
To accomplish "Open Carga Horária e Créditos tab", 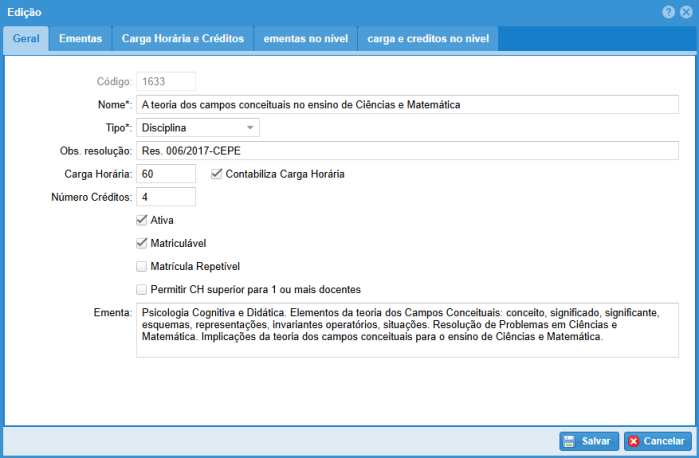I will [x=182, y=38].
